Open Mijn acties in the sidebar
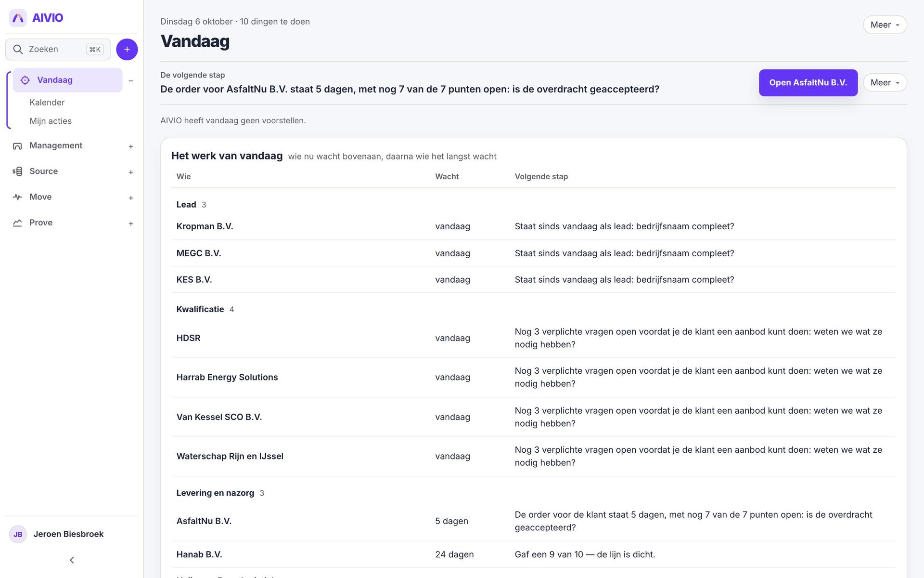This screenshot has height=578, width=924. point(51,121)
